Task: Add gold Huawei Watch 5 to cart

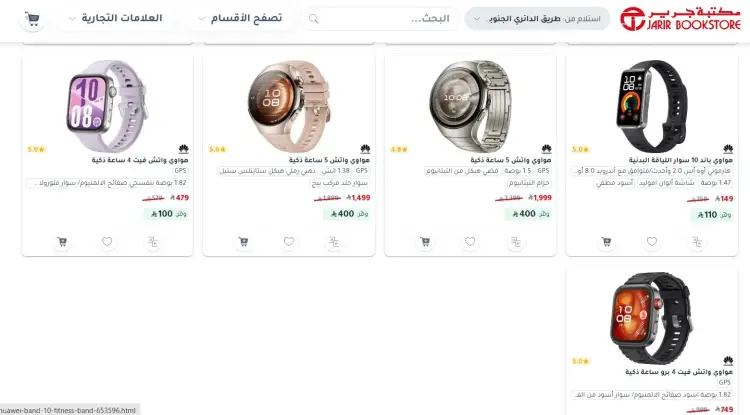Action: pyautogui.click(x=243, y=242)
